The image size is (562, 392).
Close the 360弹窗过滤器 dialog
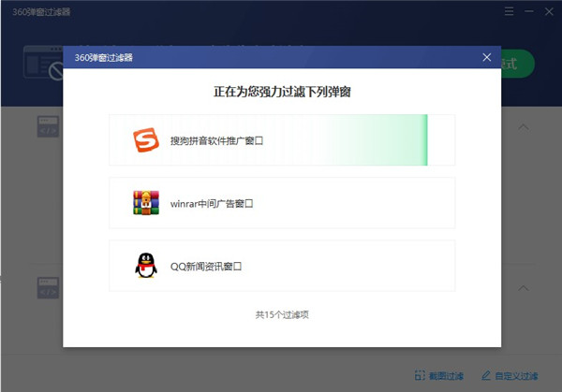(x=486, y=57)
